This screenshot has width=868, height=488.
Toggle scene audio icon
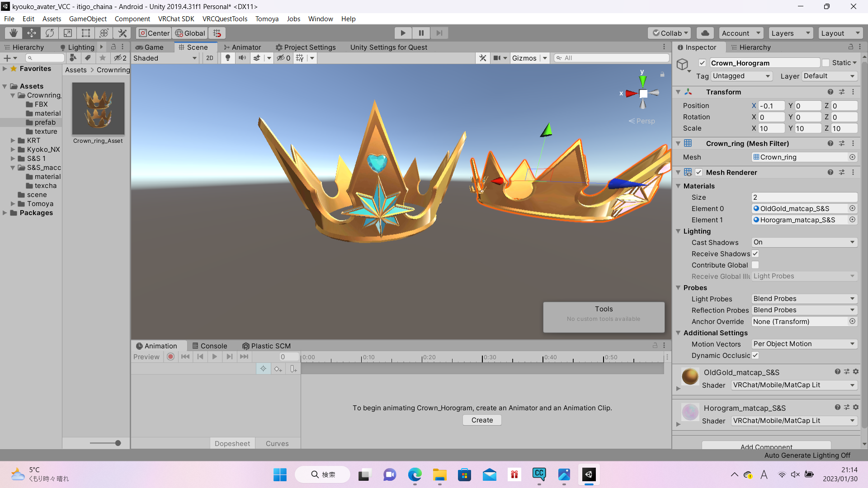pyautogui.click(x=242, y=58)
